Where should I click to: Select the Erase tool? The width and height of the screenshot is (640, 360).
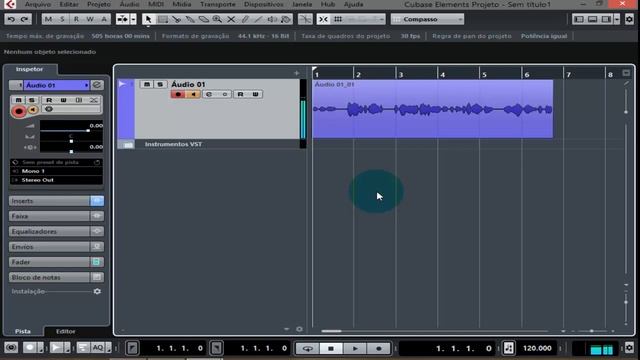204,19
